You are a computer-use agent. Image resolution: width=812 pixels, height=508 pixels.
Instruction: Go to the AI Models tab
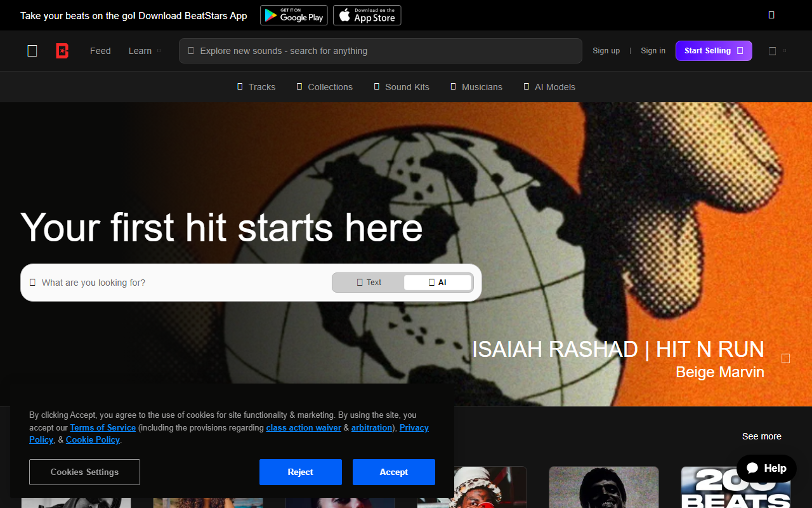click(x=549, y=87)
